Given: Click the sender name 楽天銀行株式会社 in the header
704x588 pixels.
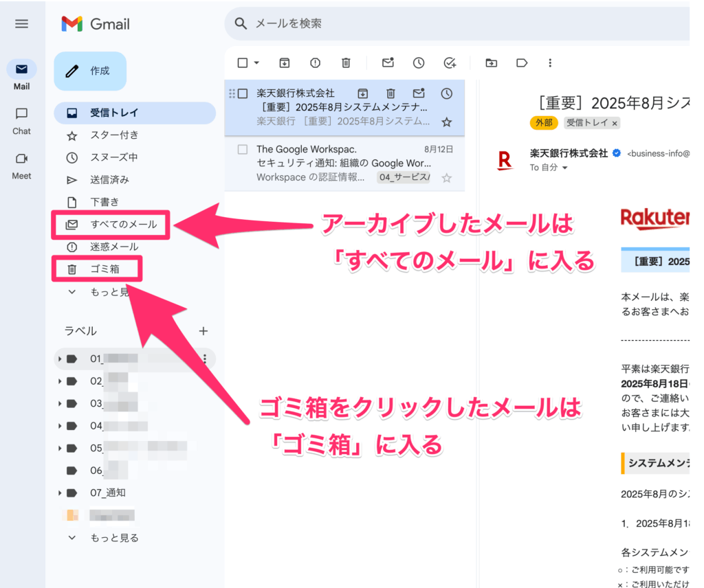Looking at the screenshot, I should tap(569, 153).
